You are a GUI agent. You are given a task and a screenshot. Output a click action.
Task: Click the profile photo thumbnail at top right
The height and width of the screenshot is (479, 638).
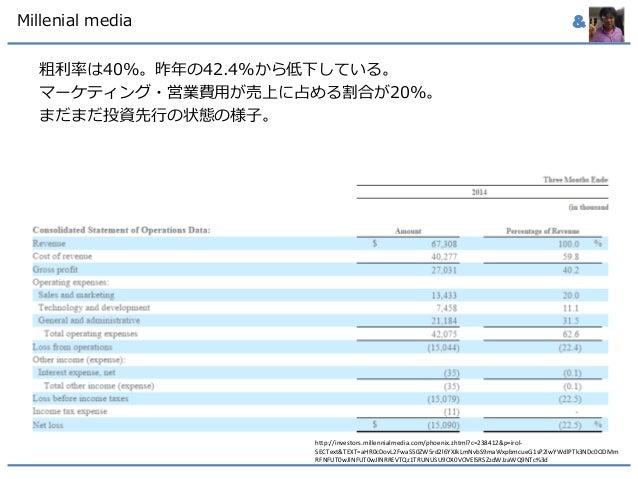[x=606, y=24]
